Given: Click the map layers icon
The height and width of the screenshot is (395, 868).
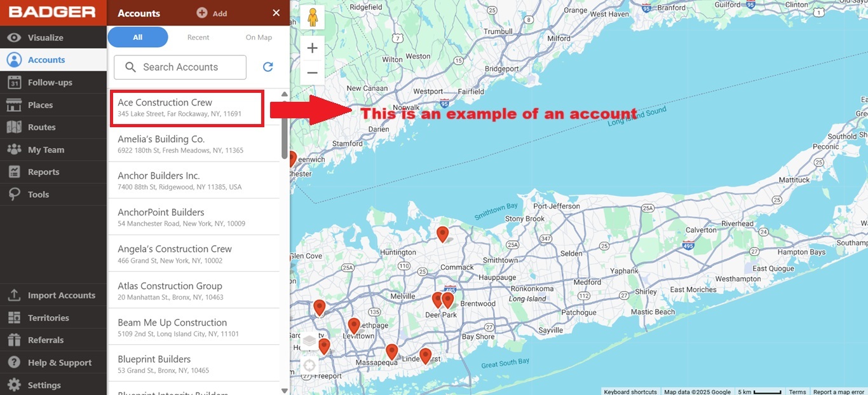Looking at the screenshot, I should (x=309, y=341).
